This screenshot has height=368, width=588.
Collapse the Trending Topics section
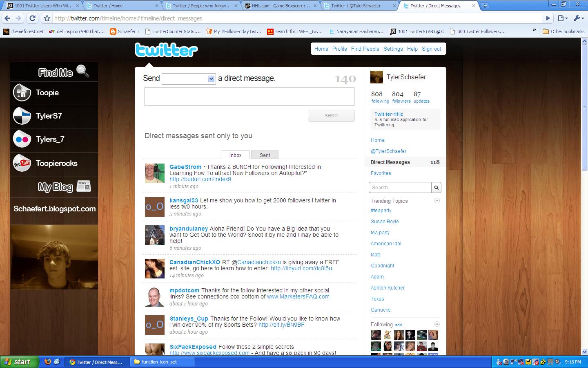(x=437, y=201)
